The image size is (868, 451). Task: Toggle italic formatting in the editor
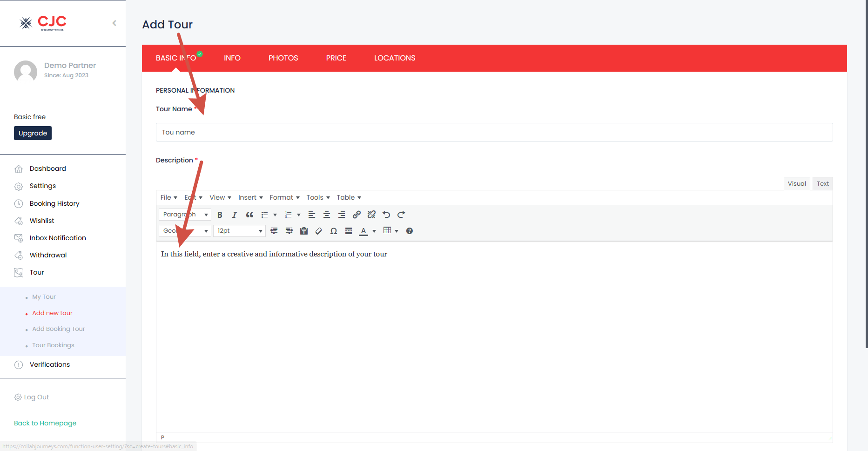pyautogui.click(x=235, y=215)
